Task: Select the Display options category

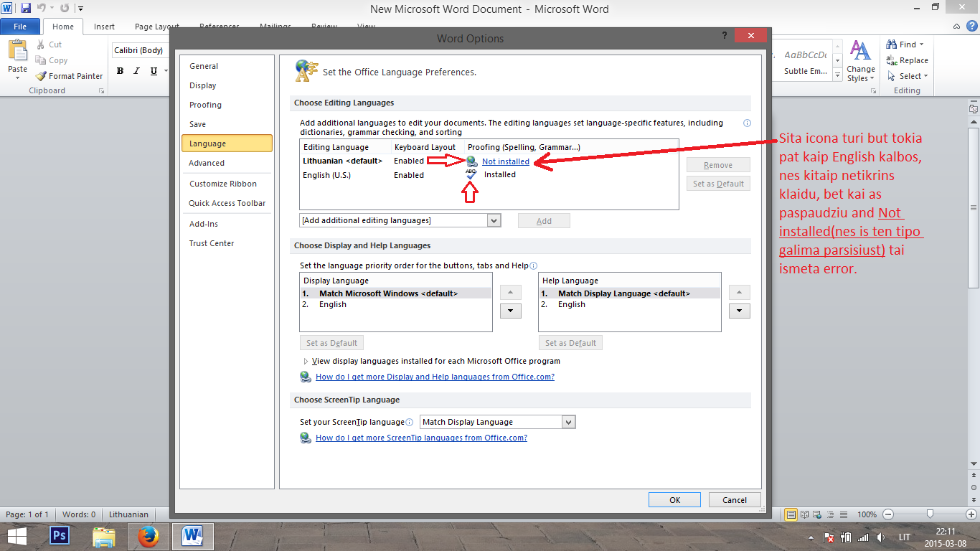Action: 227,85
